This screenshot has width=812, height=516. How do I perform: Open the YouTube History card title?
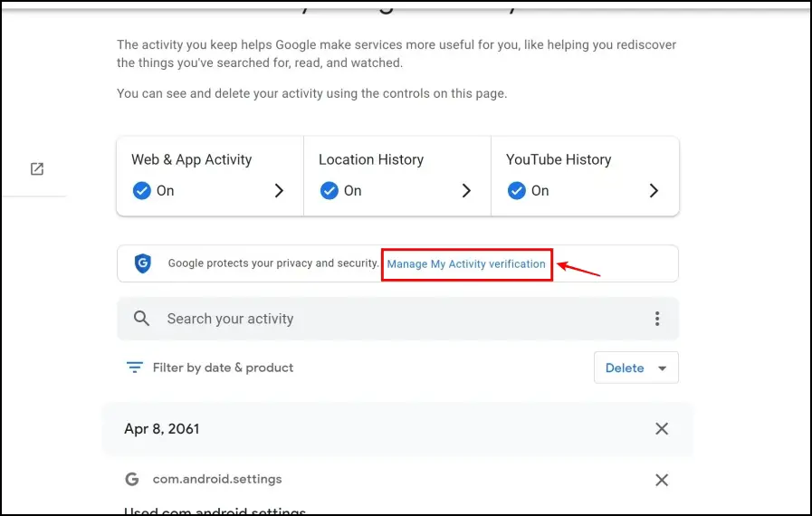click(559, 159)
